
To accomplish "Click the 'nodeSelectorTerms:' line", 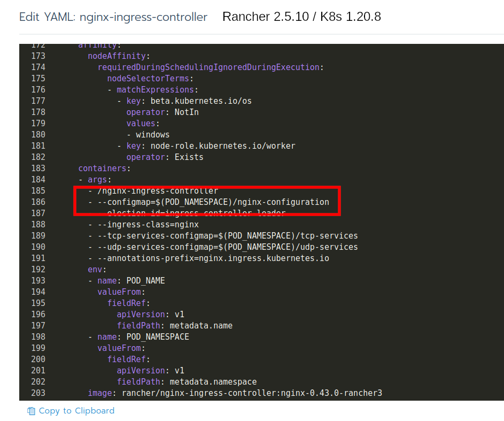I will click(x=150, y=79).
